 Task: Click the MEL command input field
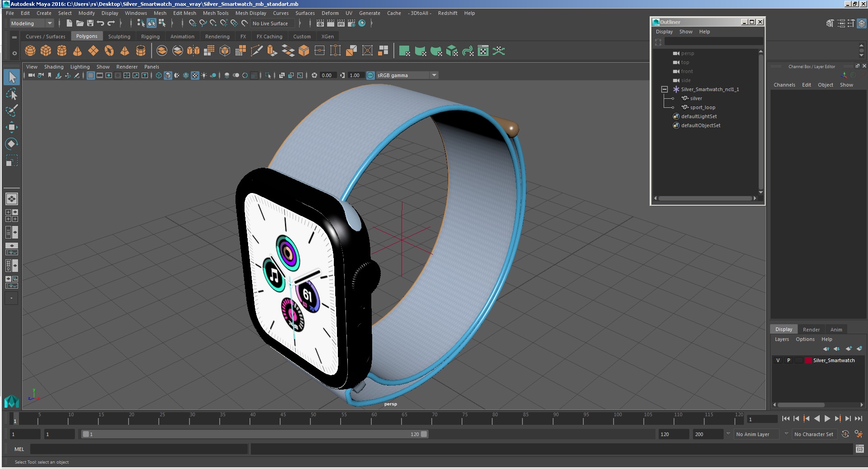click(139, 449)
